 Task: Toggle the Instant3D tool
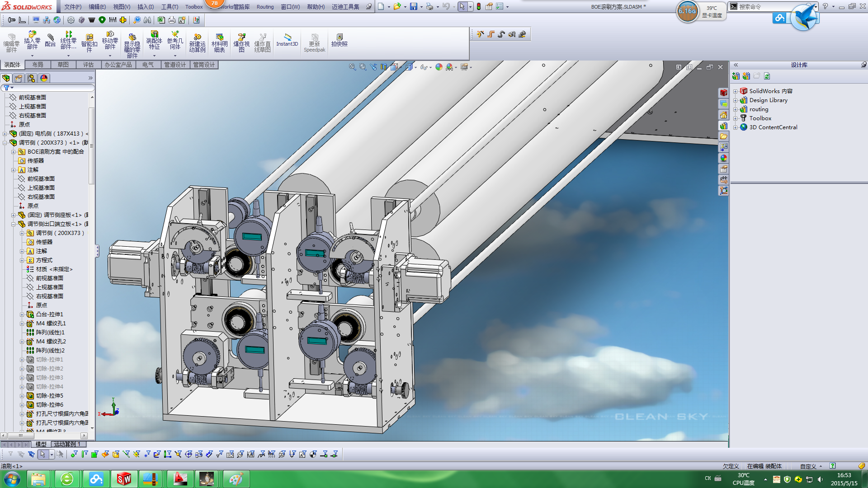click(287, 40)
